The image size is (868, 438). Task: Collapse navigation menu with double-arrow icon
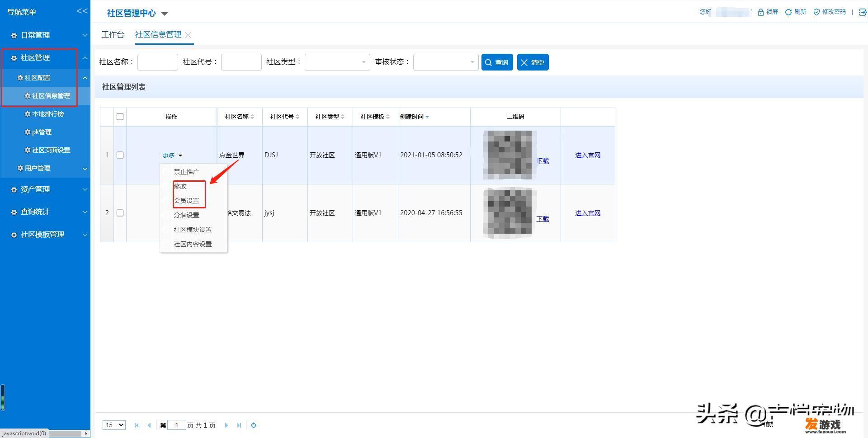point(82,11)
